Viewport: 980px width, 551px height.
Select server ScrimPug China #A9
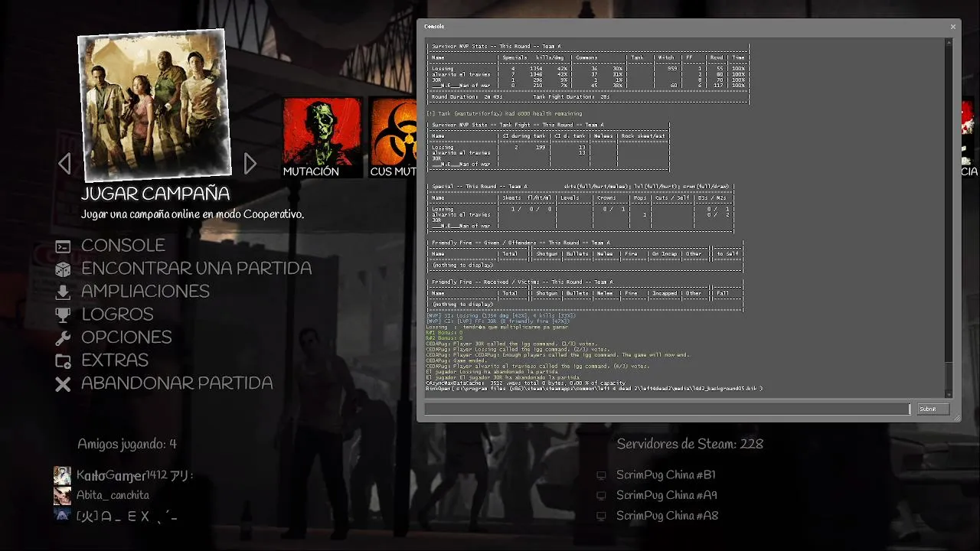tap(667, 496)
